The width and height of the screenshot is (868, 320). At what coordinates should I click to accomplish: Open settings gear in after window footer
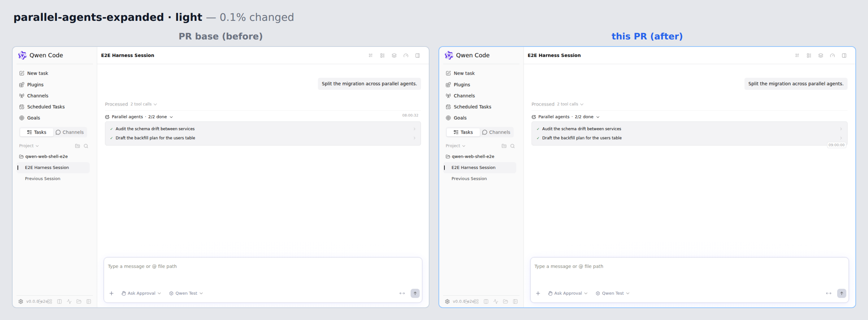tap(447, 301)
